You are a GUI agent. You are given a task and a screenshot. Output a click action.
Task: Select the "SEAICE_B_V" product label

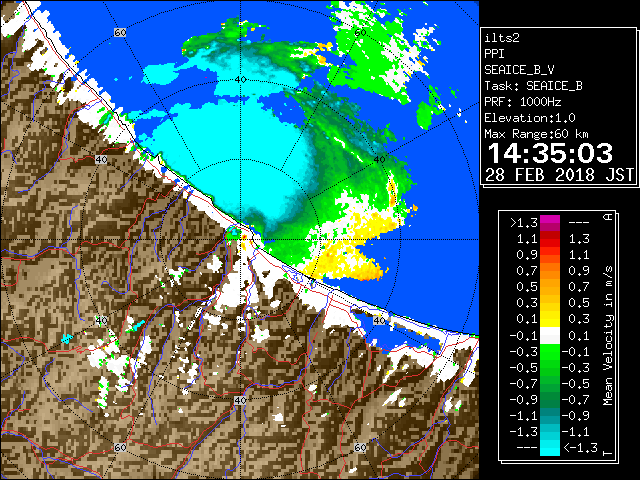(x=519, y=70)
